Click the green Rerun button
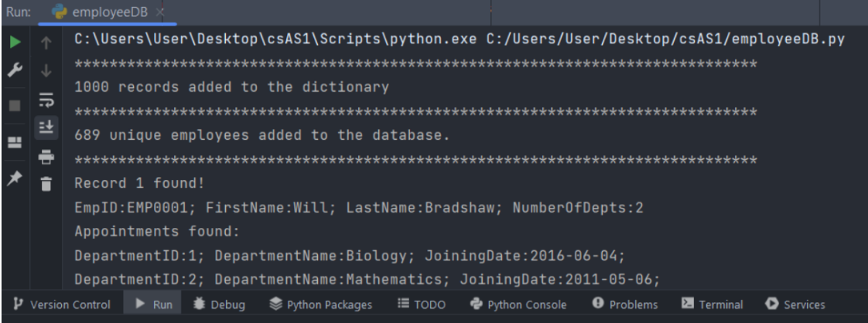The height and width of the screenshot is (323, 868). click(x=14, y=42)
